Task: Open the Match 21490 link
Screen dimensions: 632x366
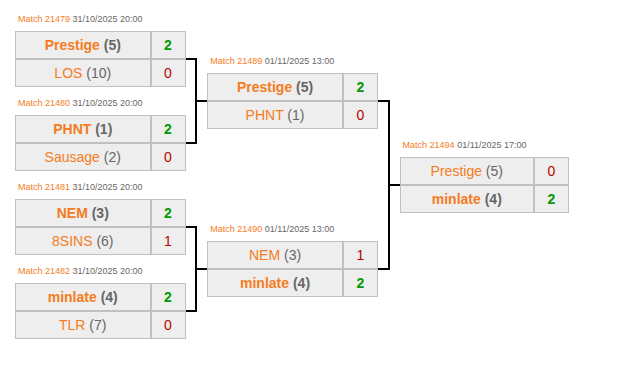Action: [236, 229]
